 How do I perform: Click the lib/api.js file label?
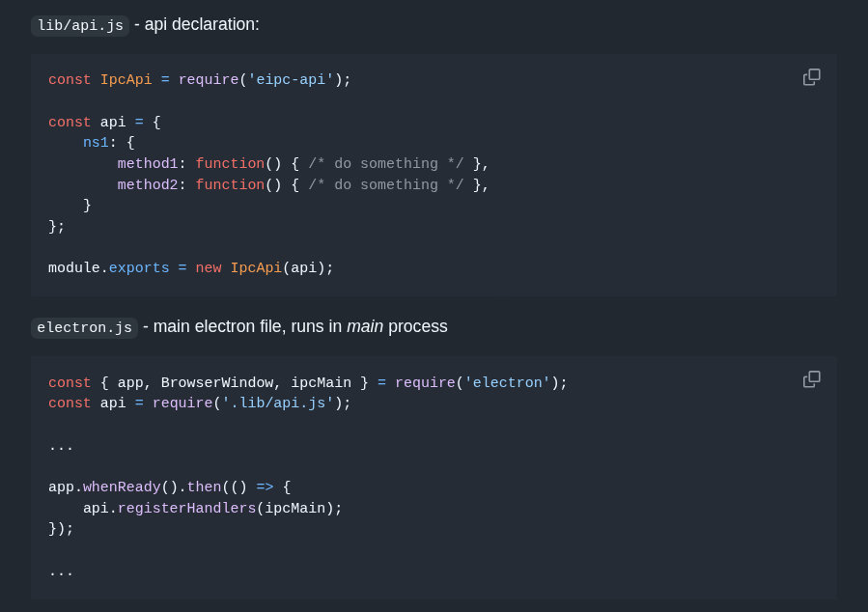point(79,25)
